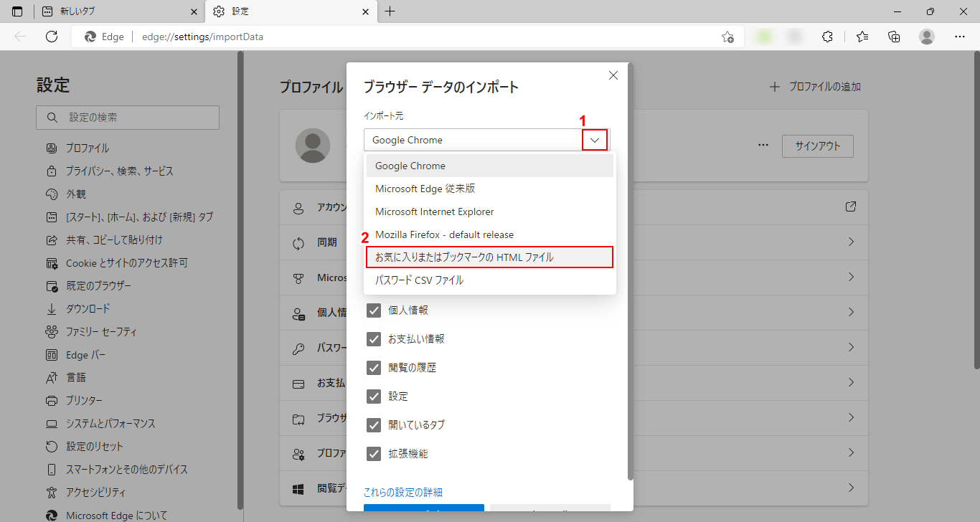Open the Favorites list icon

tap(862, 37)
